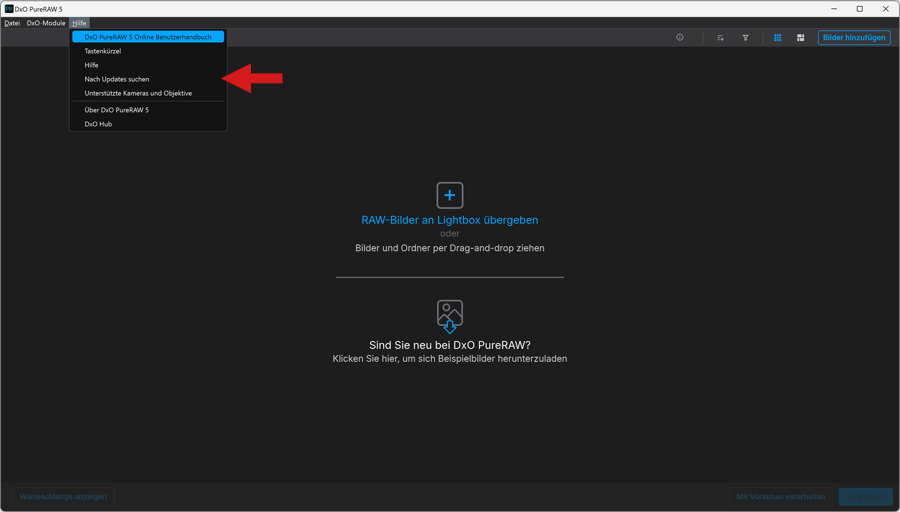
Task: Click the info circle icon in toolbar
Action: click(x=680, y=37)
